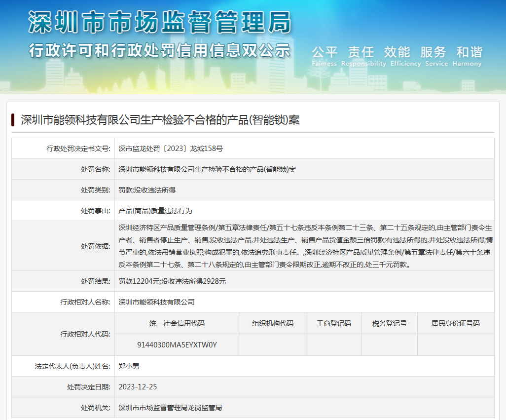Click the 处罚机关 row label
Viewport: 506px width, 420px height.
click(96, 408)
